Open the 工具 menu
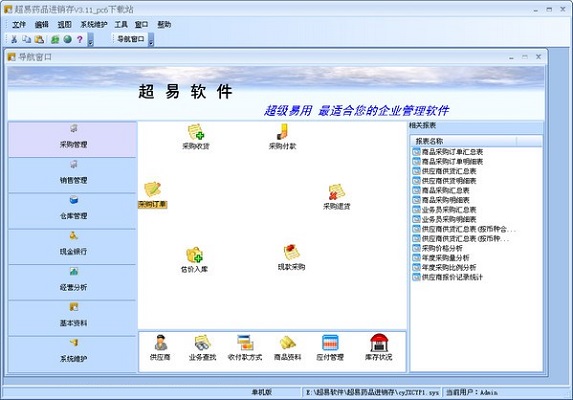573x400 pixels. coord(121,24)
